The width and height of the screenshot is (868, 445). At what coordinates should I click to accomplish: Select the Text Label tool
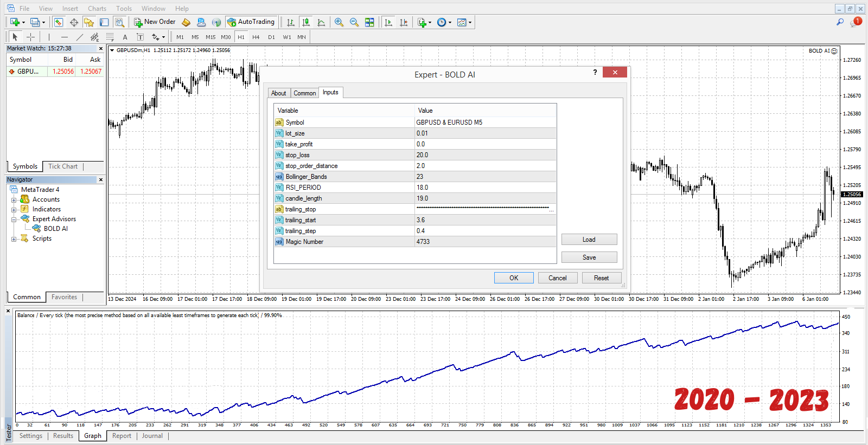pyautogui.click(x=140, y=37)
